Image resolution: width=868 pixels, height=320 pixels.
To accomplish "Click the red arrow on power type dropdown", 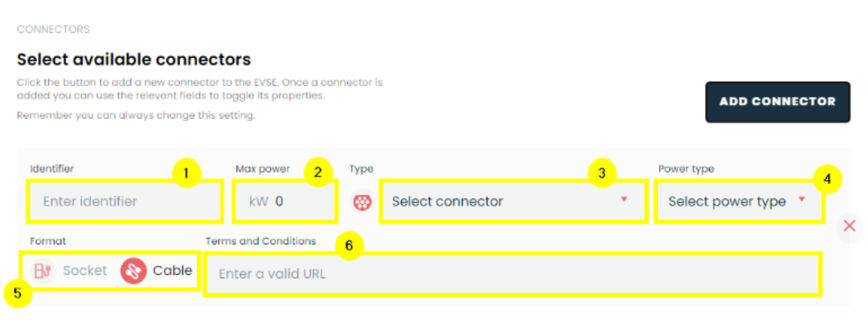I will (801, 199).
